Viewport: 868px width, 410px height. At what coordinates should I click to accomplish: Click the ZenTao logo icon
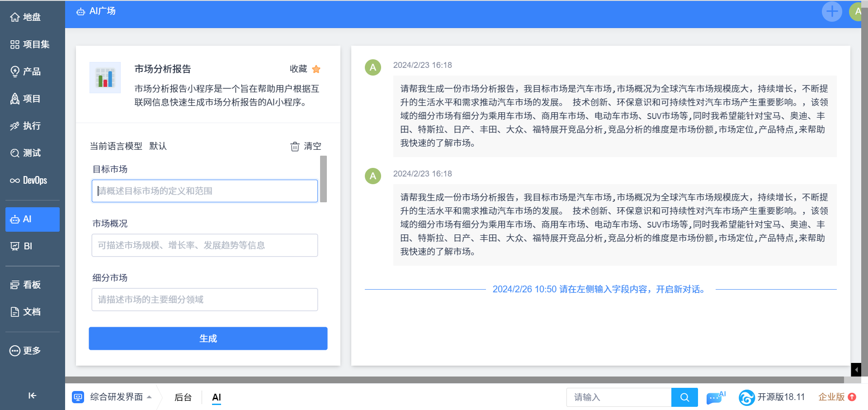(747, 397)
